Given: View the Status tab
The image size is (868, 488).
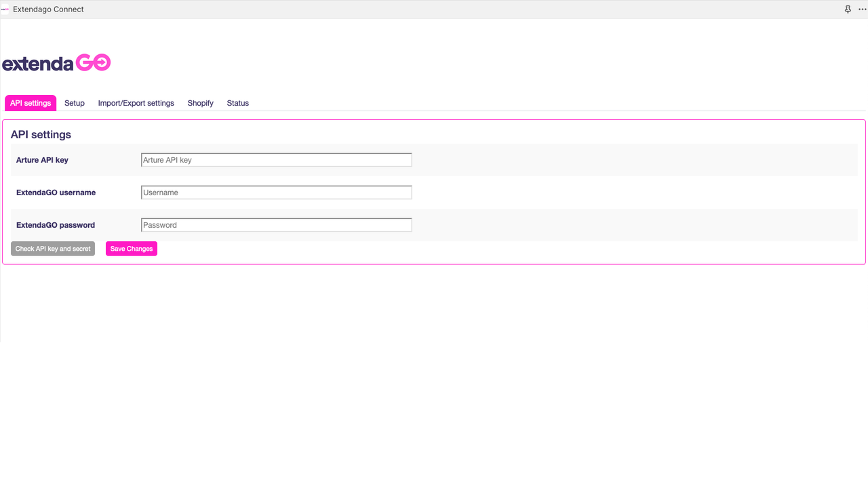Looking at the screenshot, I should [237, 103].
